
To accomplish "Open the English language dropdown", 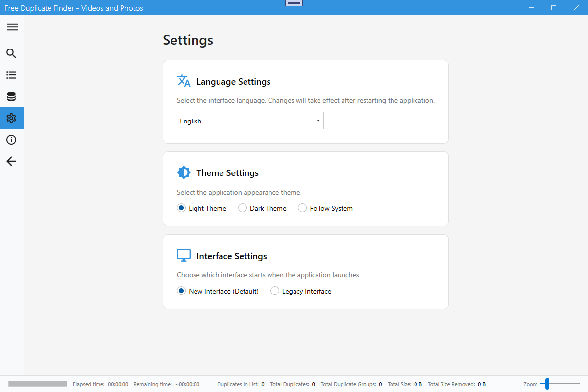I will [250, 121].
